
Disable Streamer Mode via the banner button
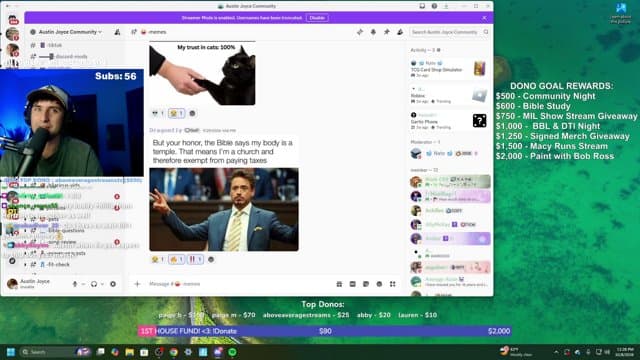coord(317,18)
